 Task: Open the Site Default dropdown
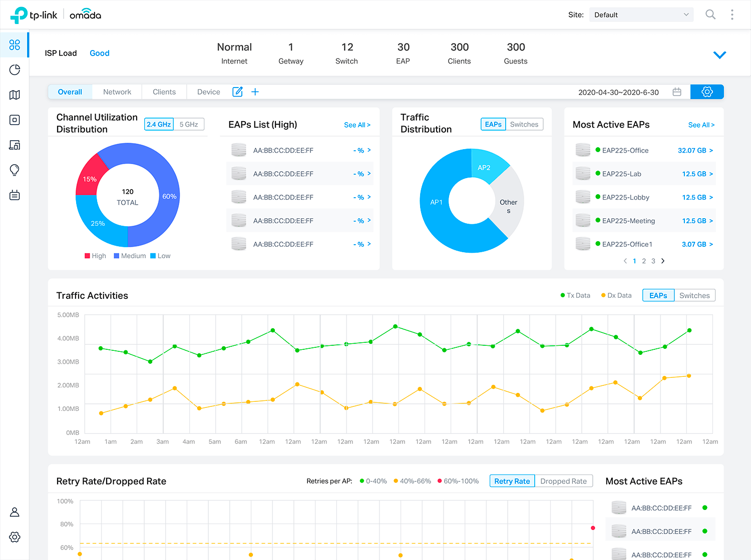click(641, 15)
